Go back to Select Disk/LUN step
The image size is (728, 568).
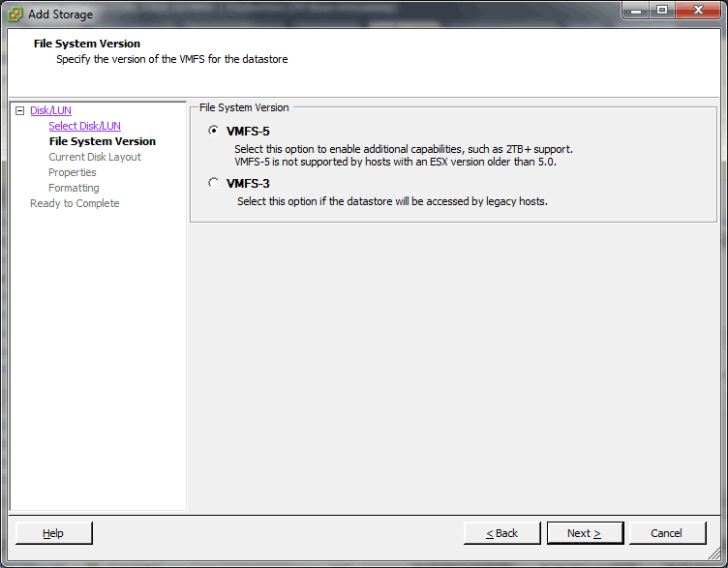(x=84, y=126)
